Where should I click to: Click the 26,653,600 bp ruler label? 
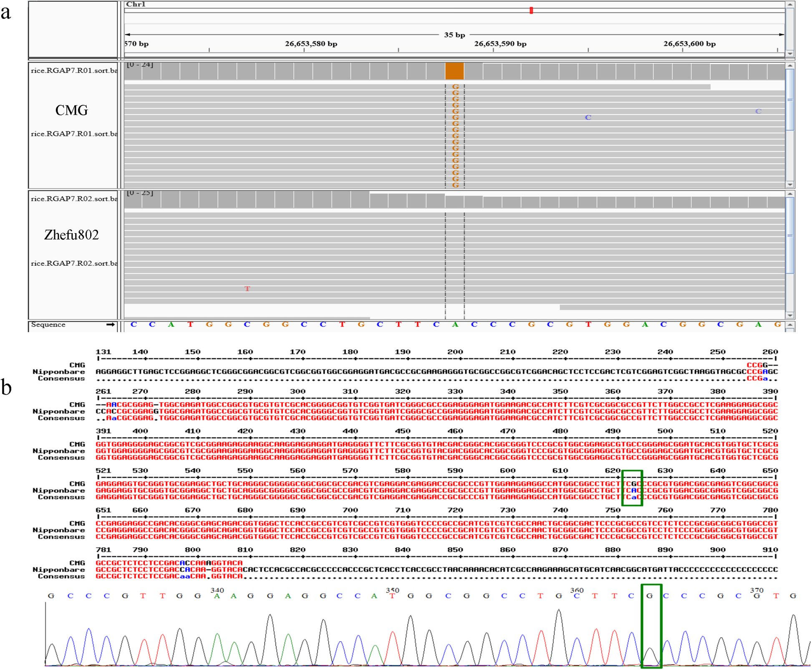pos(690,44)
